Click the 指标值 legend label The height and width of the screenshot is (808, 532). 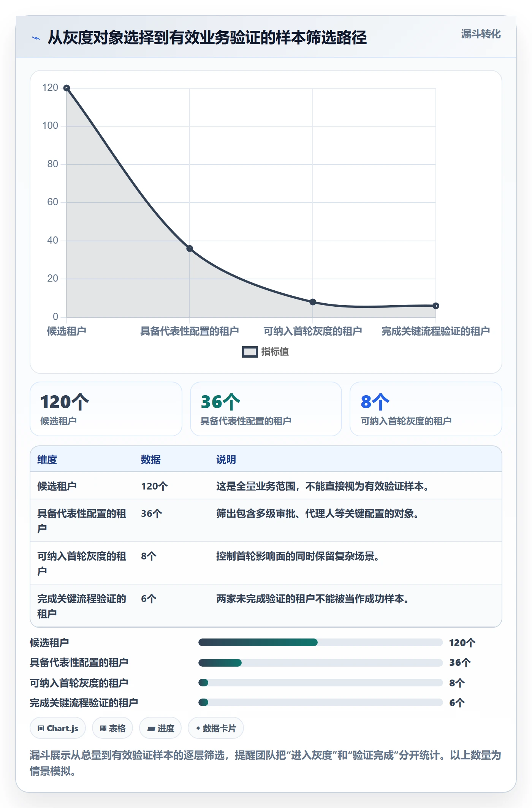(275, 352)
